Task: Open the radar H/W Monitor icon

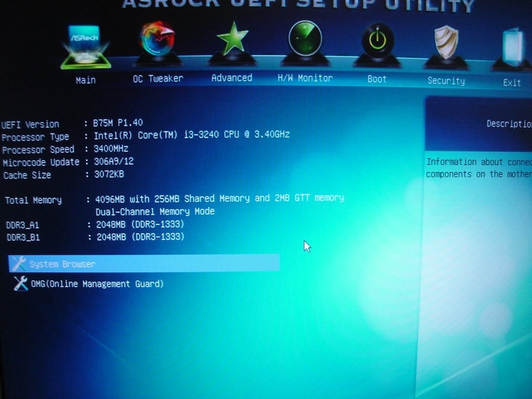Action: click(305, 43)
